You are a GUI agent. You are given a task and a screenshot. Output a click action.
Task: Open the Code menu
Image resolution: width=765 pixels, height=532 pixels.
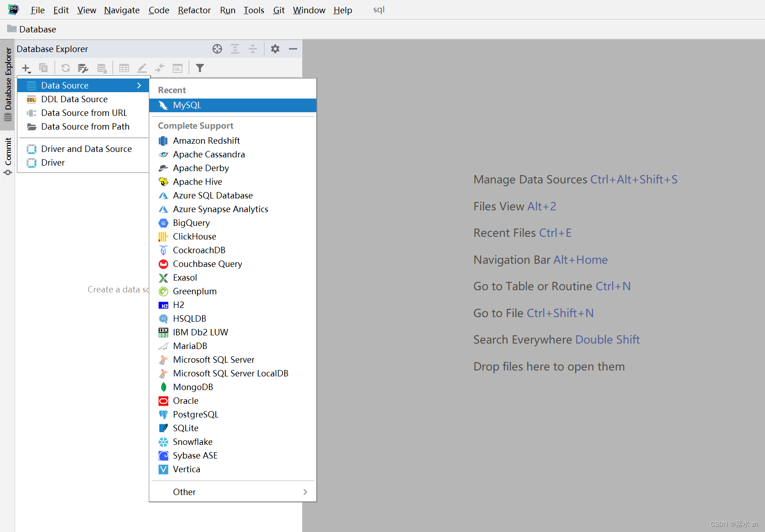coord(159,10)
